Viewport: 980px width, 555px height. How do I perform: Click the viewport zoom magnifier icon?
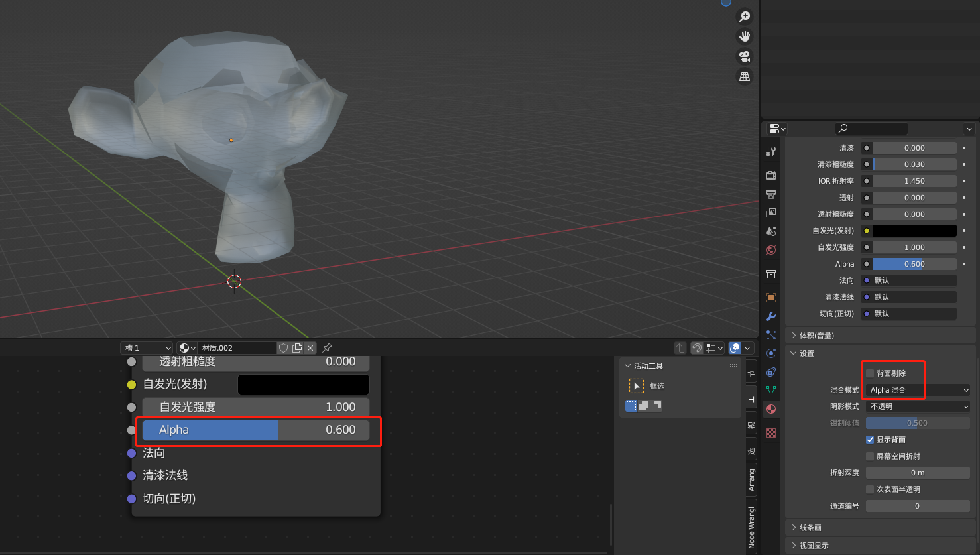coord(745,17)
